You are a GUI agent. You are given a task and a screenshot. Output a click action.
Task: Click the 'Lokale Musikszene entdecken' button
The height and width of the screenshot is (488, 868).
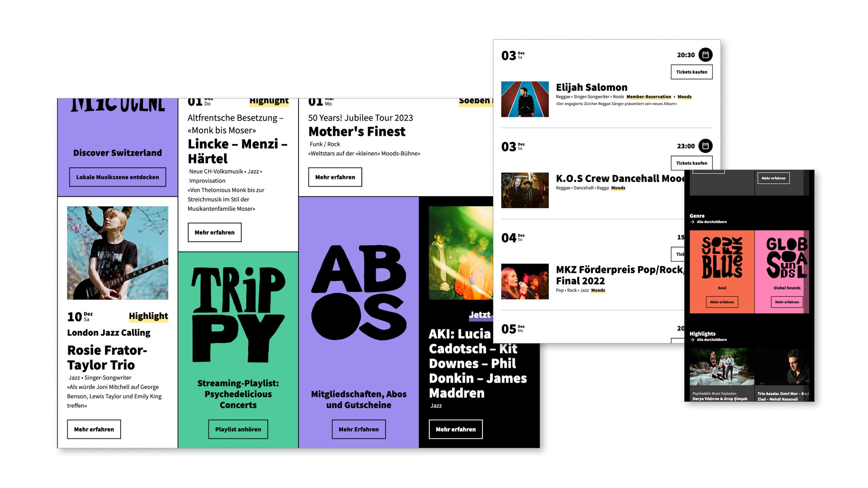tap(117, 177)
